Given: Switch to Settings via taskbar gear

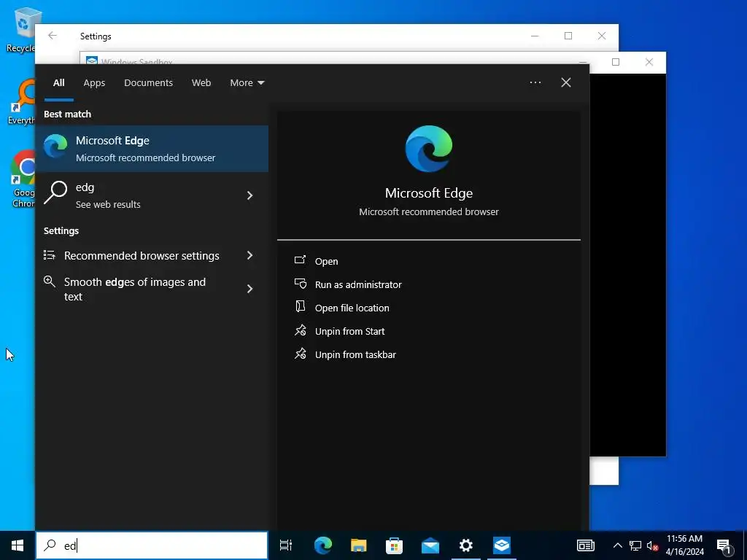Looking at the screenshot, I should coord(466,545).
